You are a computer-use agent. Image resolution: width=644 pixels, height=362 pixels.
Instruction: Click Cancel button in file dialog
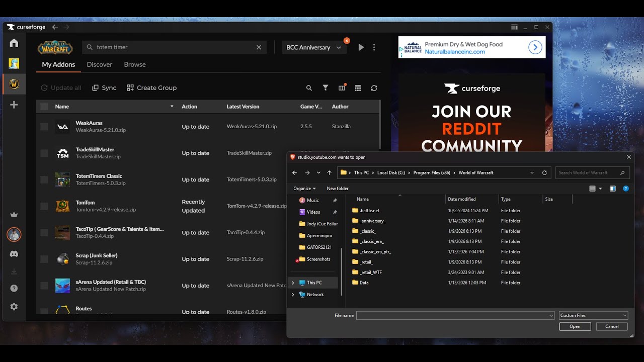point(612,327)
